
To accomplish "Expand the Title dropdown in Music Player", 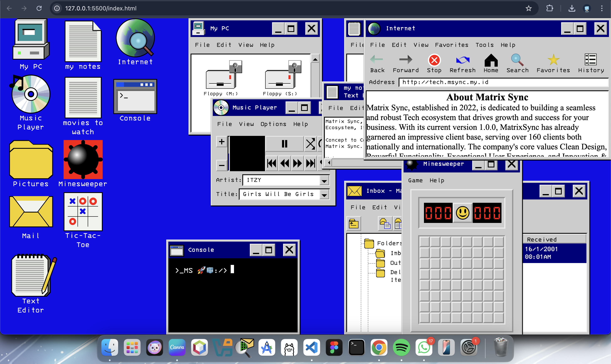I will [324, 195].
